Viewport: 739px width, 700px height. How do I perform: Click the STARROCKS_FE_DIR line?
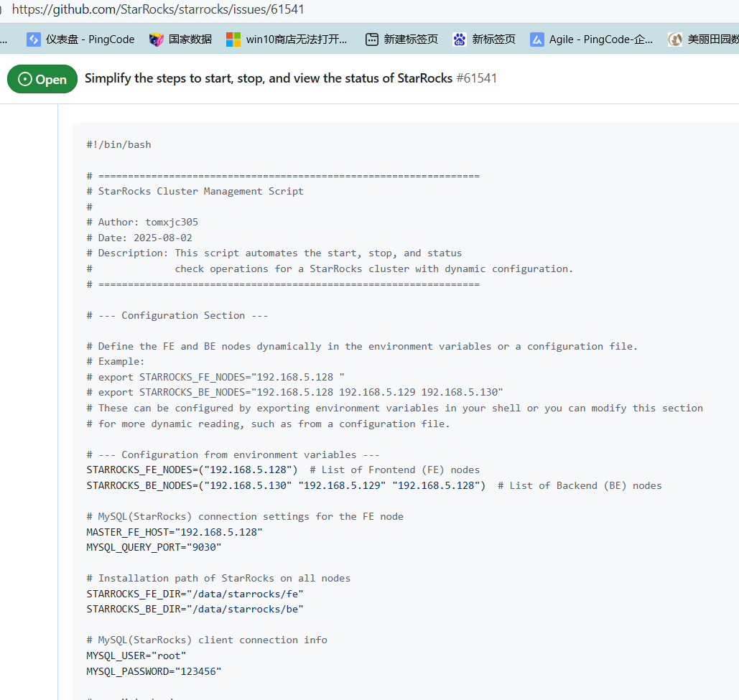pos(195,594)
